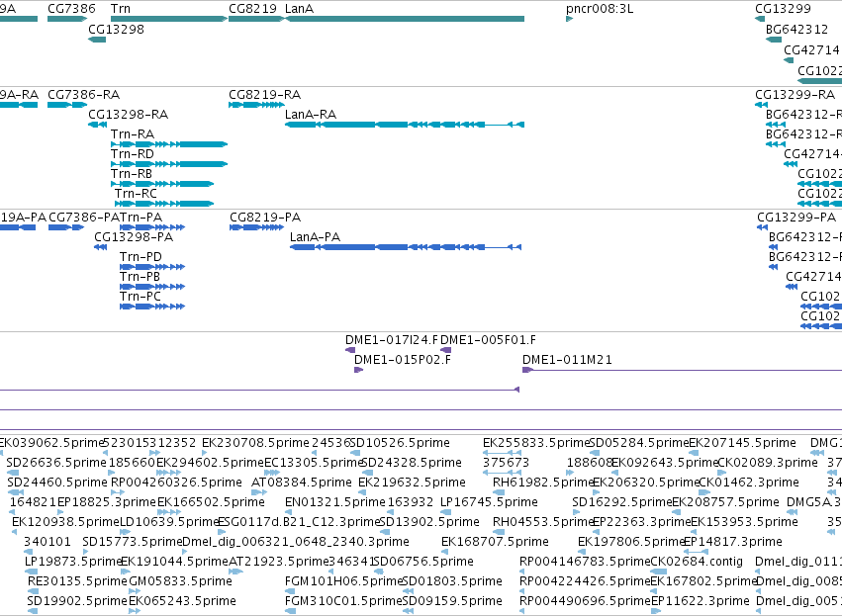The width and height of the screenshot is (842, 616).
Task: Select the LanA-PA protein label
Action: [x=316, y=237]
